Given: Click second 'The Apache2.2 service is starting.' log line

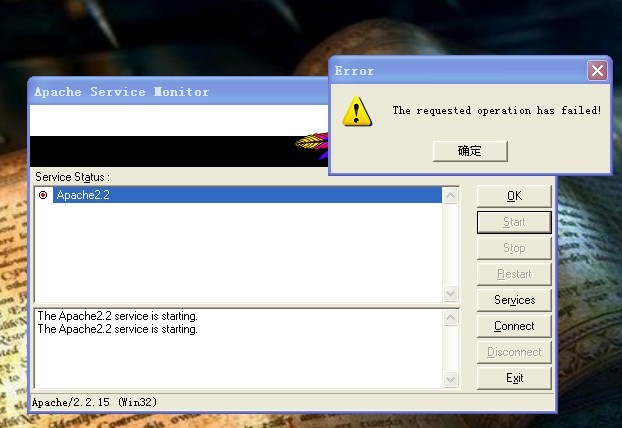Looking at the screenshot, I should click(117, 329).
